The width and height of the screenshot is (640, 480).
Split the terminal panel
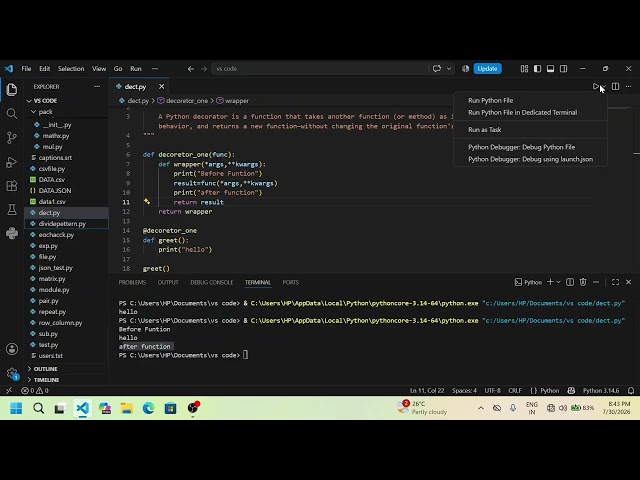(x=570, y=282)
